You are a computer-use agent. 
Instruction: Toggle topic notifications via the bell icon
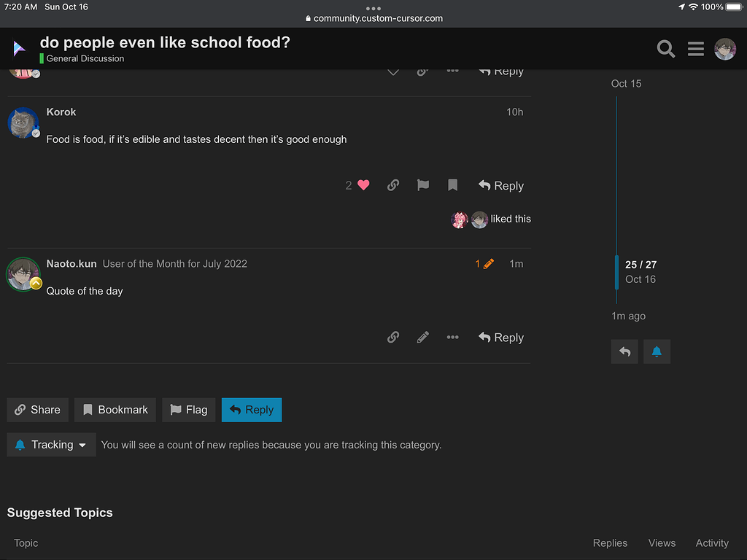(657, 351)
